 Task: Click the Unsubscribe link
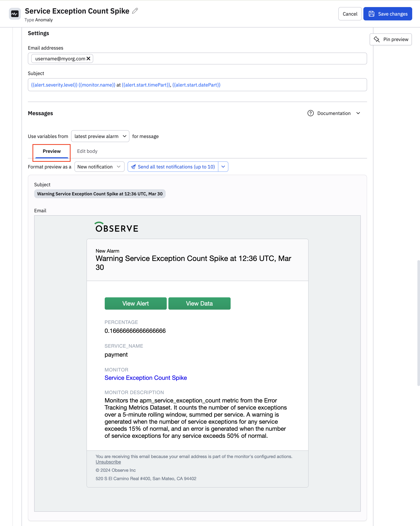108,462
